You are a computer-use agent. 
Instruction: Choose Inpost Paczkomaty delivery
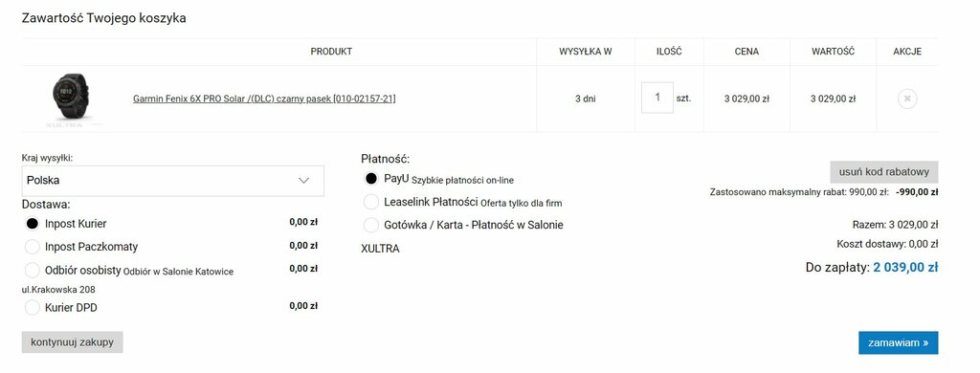[33, 247]
